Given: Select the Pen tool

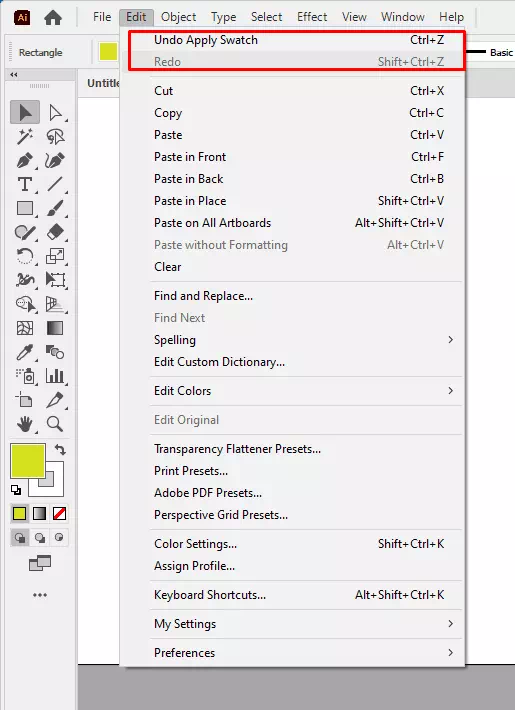Looking at the screenshot, I should tap(25, 160).
